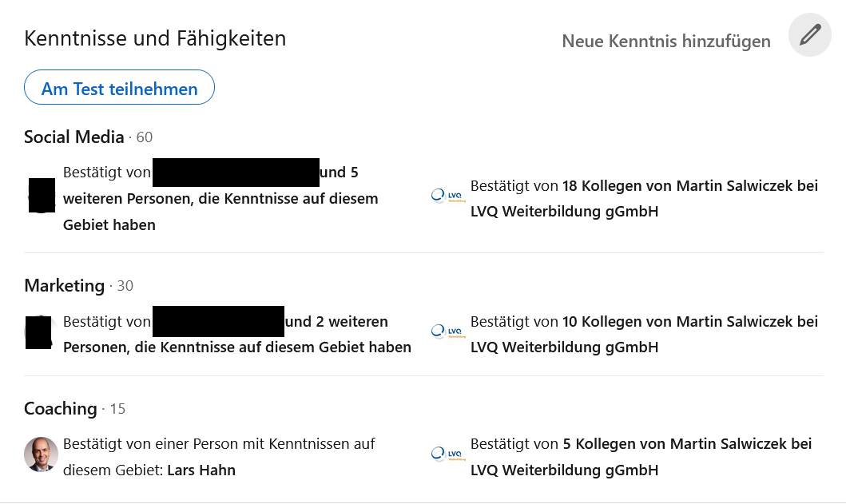This screenshot has height=504, width=846.
Task: Click redacted avatar in Marketing row
Action: [x=39, y=332]
